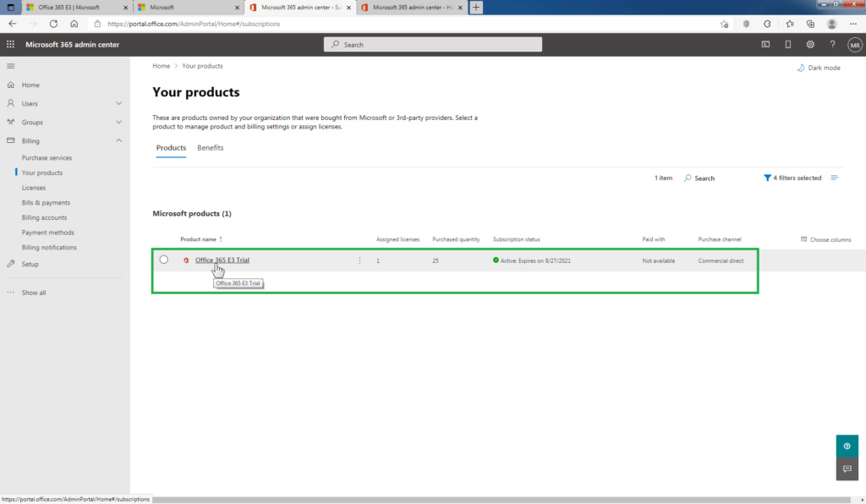Screen dimensions: 866x504
Task: Close the Office 365 E3 browser tab
Action: click(x=125, y=8)
